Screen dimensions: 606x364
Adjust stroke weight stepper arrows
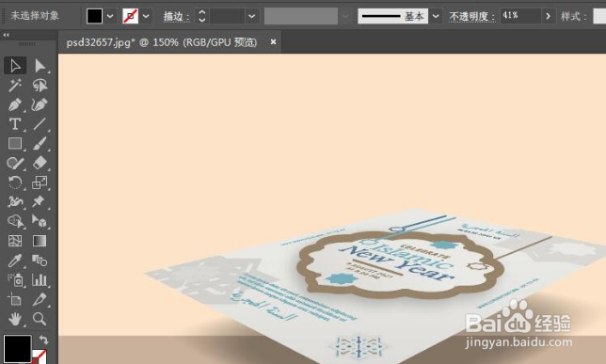(201, 16)
